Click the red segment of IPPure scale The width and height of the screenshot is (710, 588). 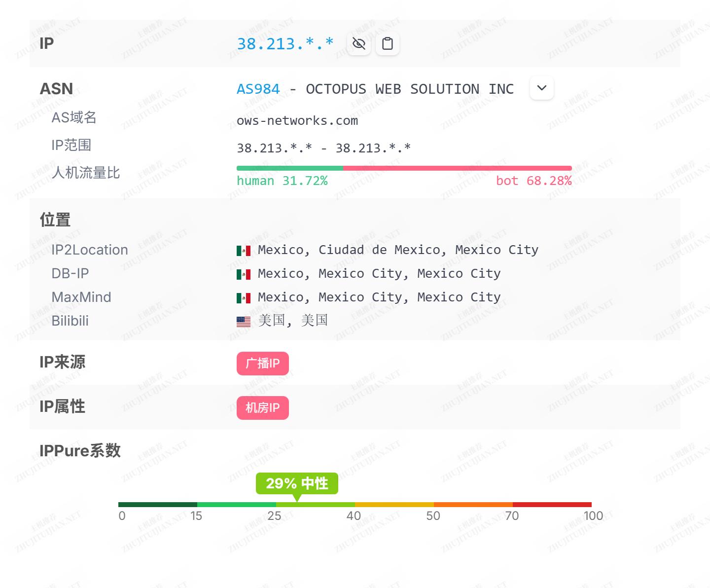click(x=552, y=505)
